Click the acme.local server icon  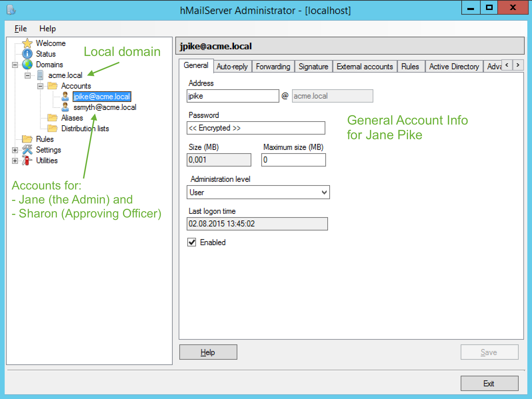pos(40,75)
